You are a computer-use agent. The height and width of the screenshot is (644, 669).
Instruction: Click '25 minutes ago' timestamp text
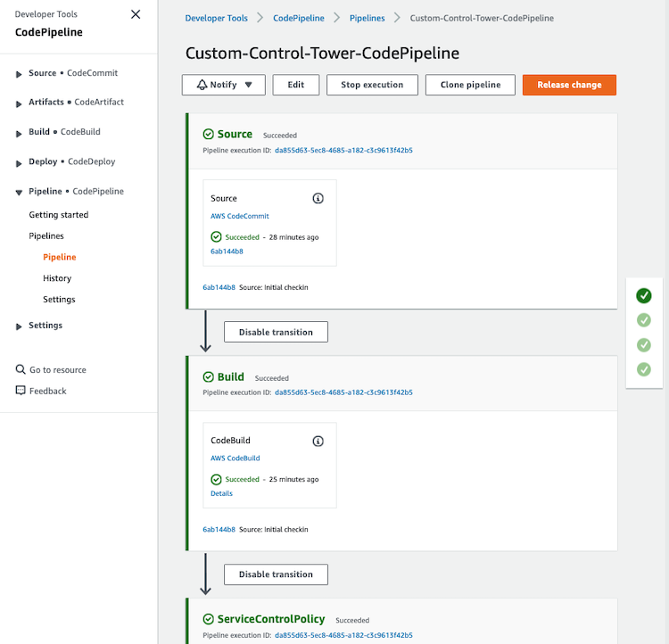(x=293, y=479)
